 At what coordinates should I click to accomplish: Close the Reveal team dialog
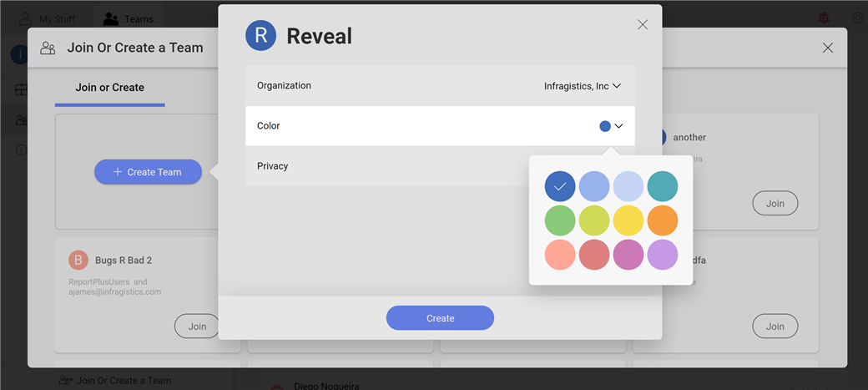[643, 24]
